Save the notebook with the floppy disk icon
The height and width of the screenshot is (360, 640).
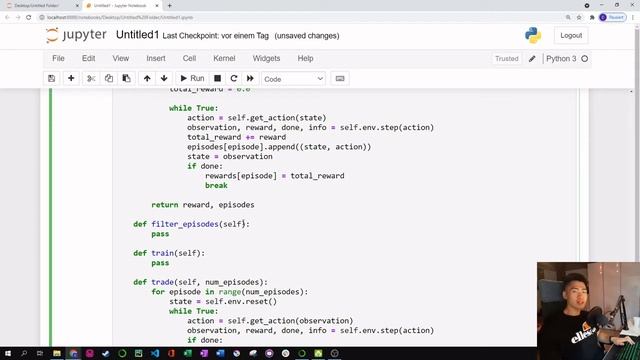pos(51,78)
